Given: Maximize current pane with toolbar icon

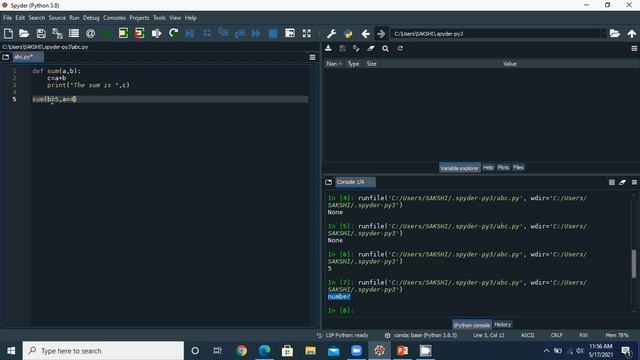Looking at the screenshot, I should point(290,33).
